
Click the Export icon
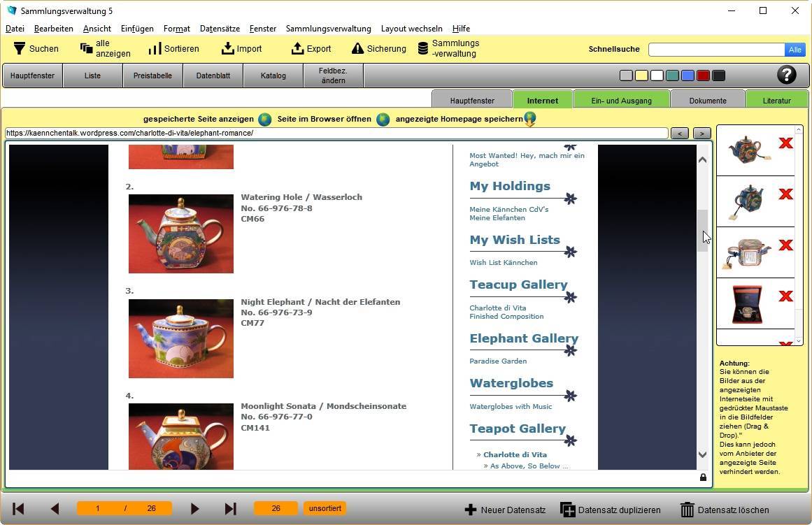tap(298, 49)
